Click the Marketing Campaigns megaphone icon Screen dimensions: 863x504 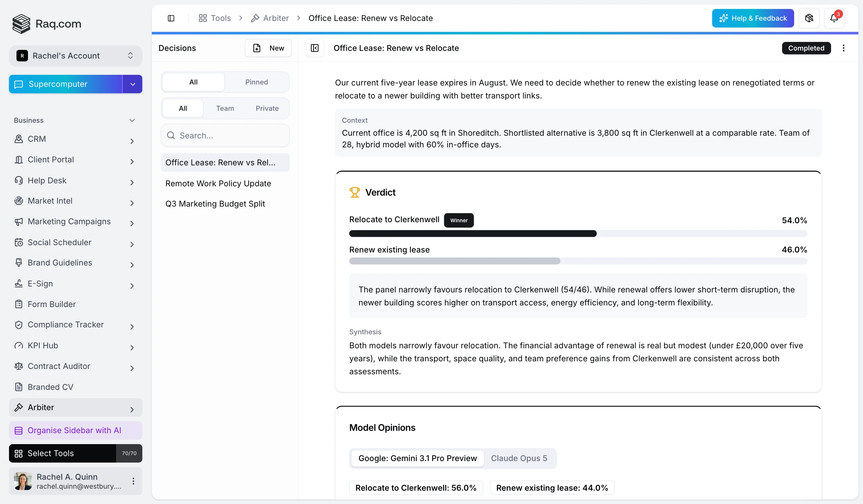[x=19, y=222]
